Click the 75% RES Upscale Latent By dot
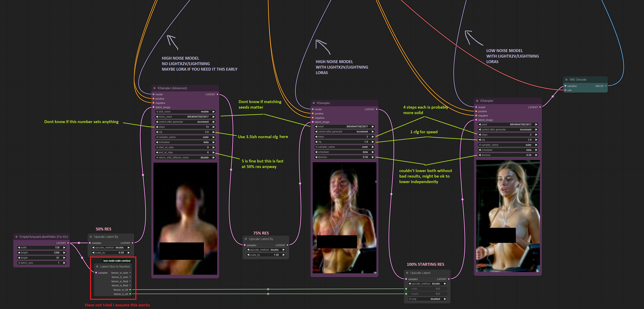This screenshot has width=644, height=309. (246, 239)
